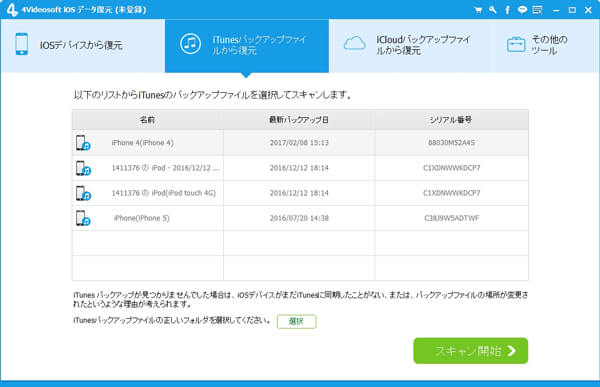Open the title bar menu icon
The height and width of the screenshot is (387, 600).
537,10
